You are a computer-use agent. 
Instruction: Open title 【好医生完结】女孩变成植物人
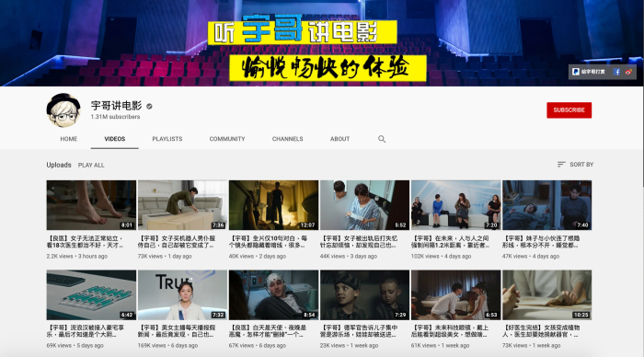(541, 331)
